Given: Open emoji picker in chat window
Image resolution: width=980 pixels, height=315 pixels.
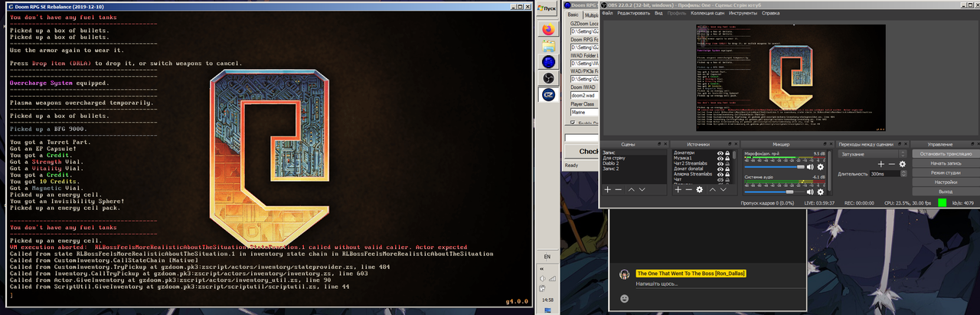Looking at the screenshot, I should 626,297.
